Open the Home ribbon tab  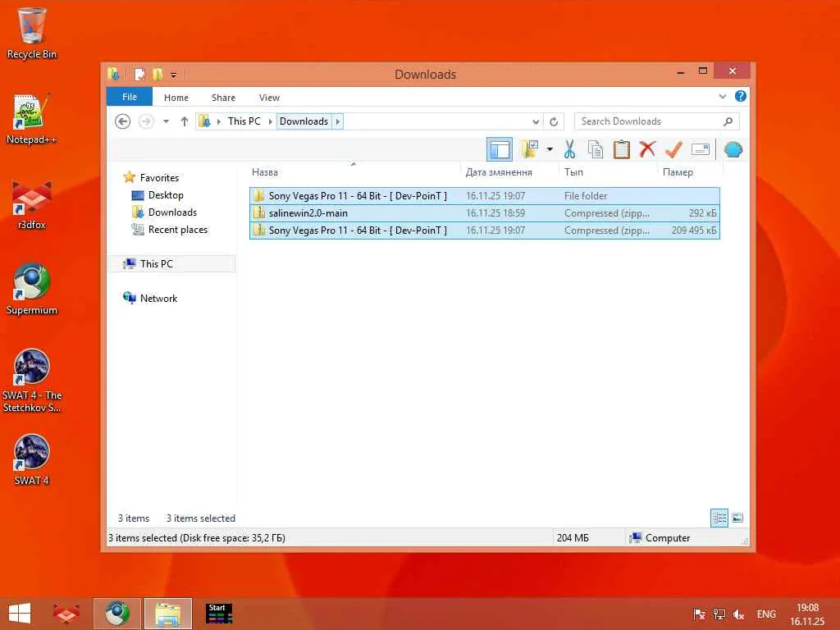pyautogui.click(x=176, y=98)
